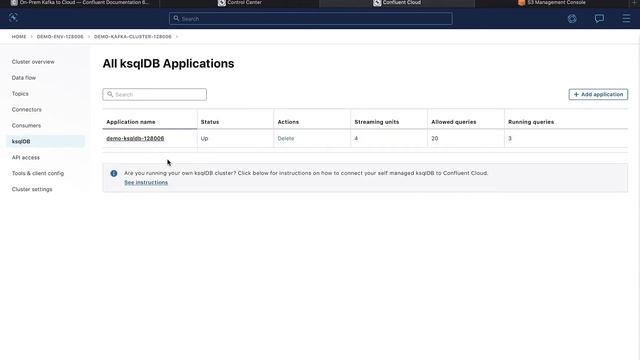Open See instructions link
Screen dimensions: 640x360
(x=146, y=182)
